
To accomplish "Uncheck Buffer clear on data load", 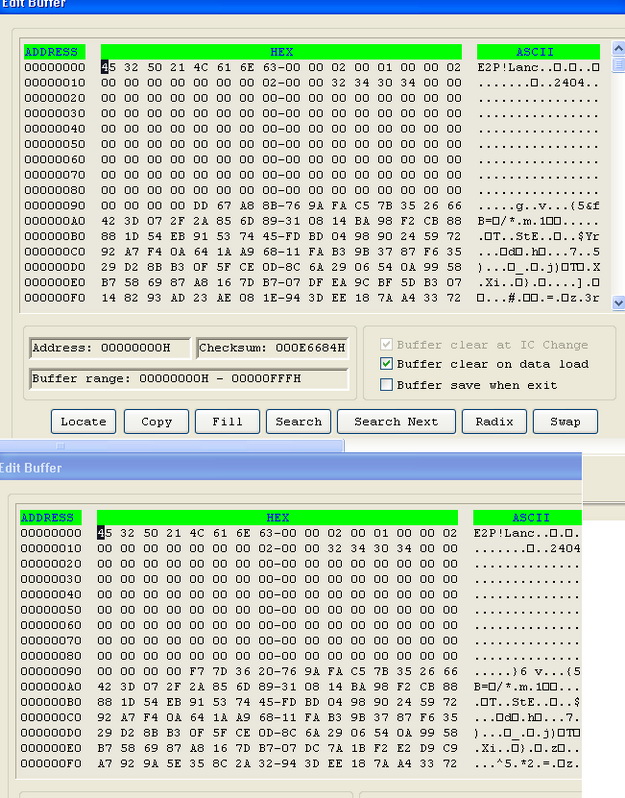I will tap(387, 364).
